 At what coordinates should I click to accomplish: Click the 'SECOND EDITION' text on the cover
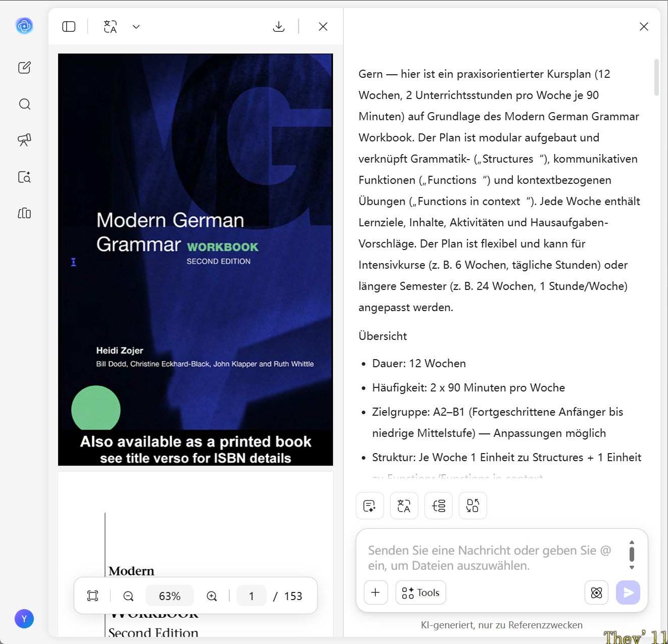pos(219,261)
